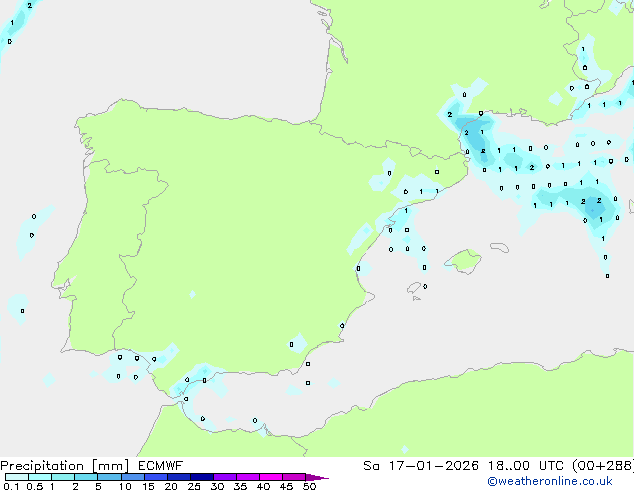Click the "10" legend scale number

125,486
